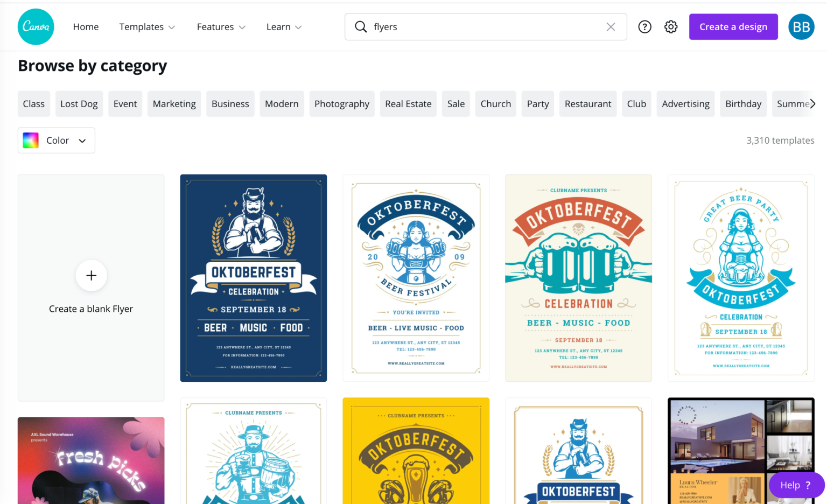Select the Event category
The image size is (827, 504).
tap(125, 104)
